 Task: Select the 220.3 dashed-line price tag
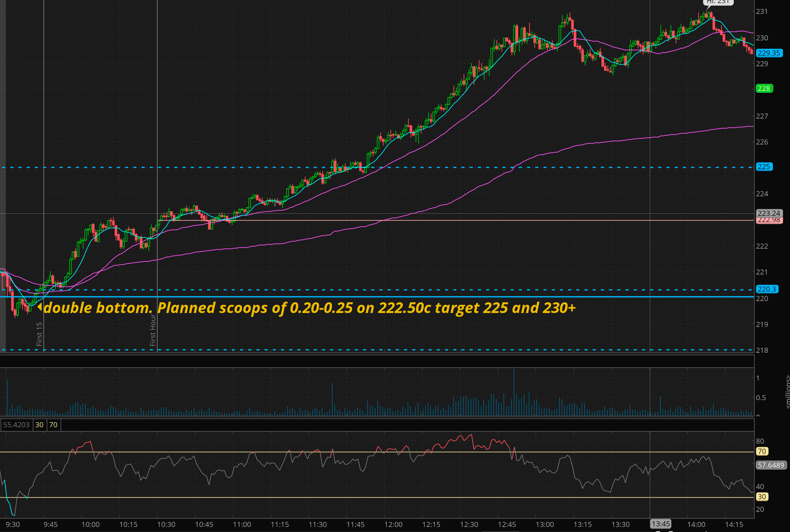click(767, 289)
